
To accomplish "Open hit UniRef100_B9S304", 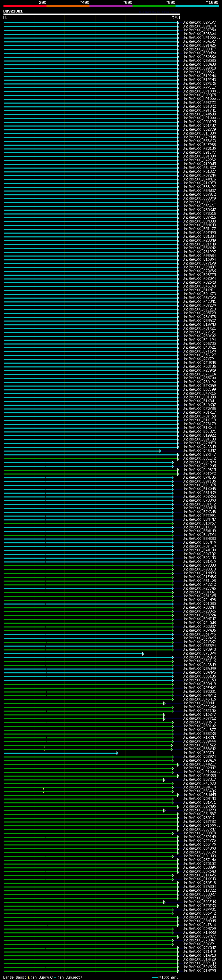I will pos(199,34).
